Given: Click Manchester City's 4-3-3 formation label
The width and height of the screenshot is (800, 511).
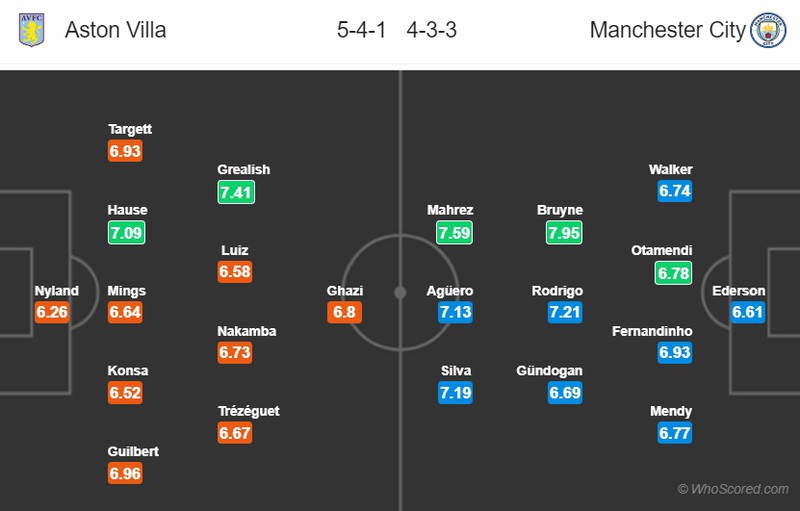Looking at the screenshot, I should pyautogui.click(x=432, y=30).
